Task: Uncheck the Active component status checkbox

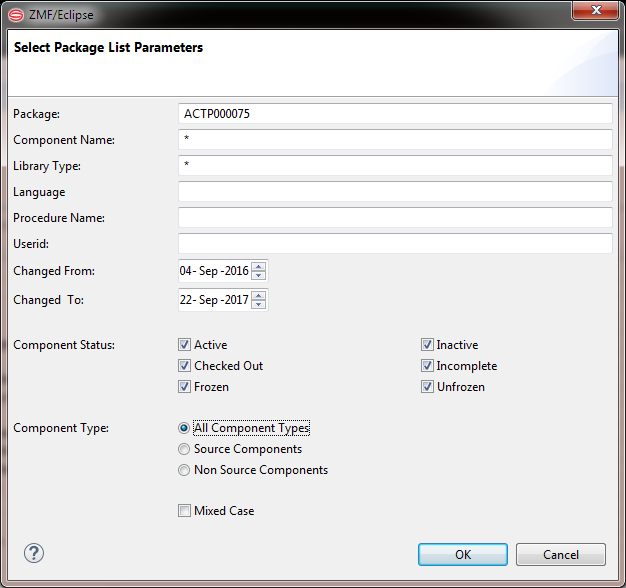Action: pos(184,344)
